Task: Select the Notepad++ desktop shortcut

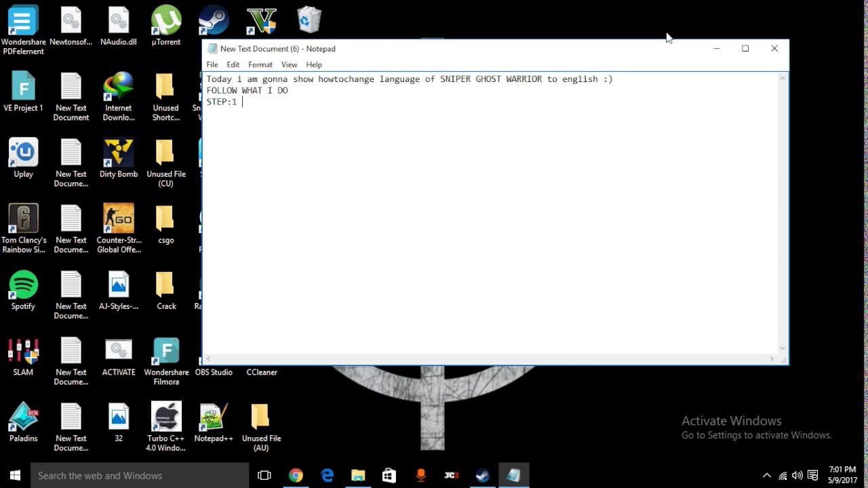Action: click(214, 423)
